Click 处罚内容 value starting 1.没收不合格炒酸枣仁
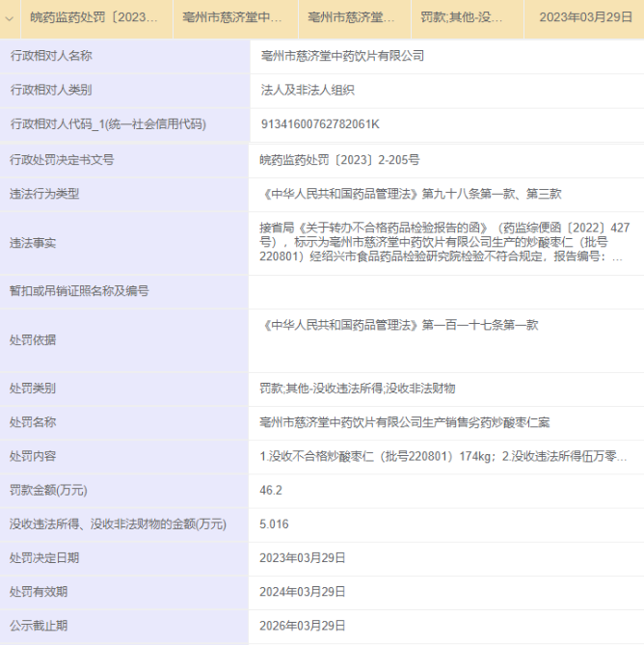This screenshot has width=644, height=645. (443, 456)
